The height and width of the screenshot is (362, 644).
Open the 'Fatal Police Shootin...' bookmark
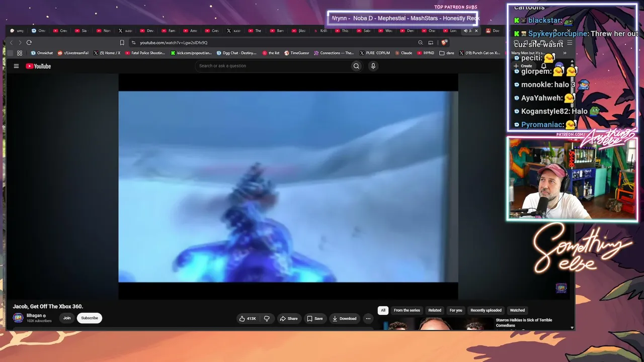[x=145, y=53]
